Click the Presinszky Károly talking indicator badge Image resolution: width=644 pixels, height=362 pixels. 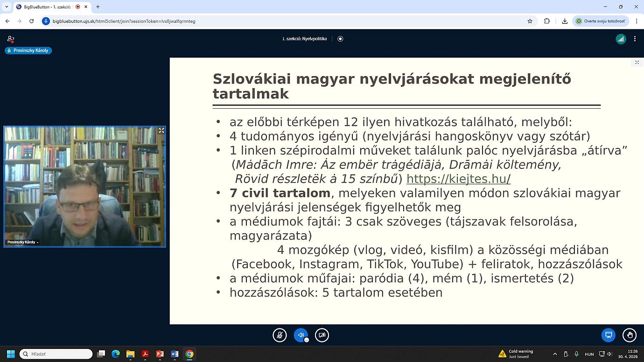click(28, 50)
